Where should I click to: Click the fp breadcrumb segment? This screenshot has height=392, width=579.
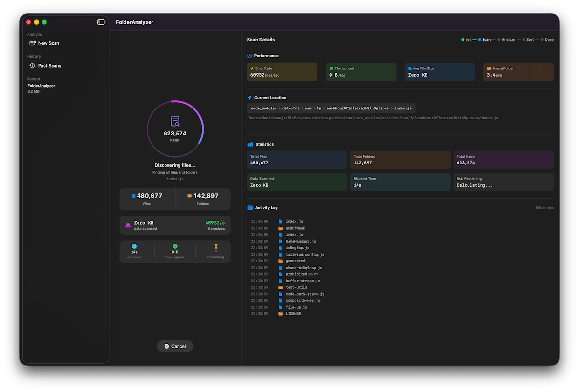pos(319,108)
